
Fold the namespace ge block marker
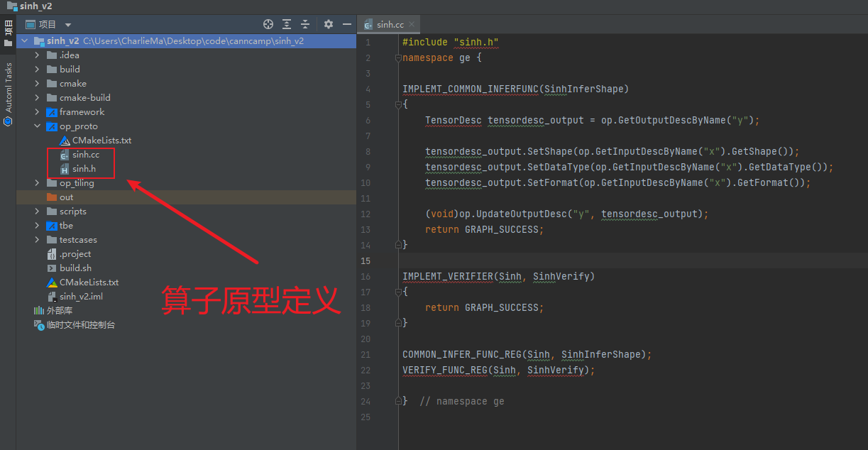click(x=397, y=58)
